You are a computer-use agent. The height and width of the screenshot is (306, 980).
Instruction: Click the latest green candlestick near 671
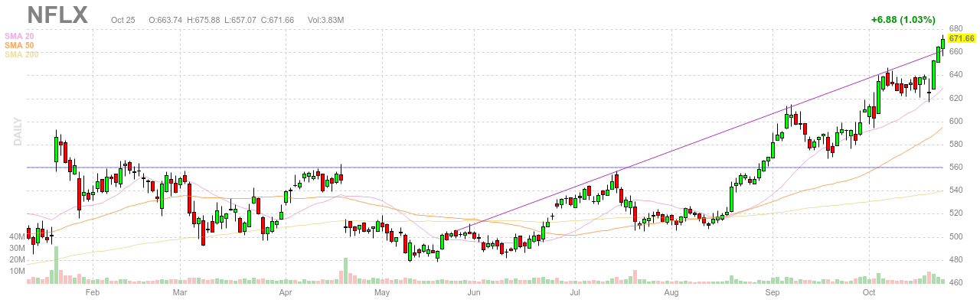click(x=943, y=44)
